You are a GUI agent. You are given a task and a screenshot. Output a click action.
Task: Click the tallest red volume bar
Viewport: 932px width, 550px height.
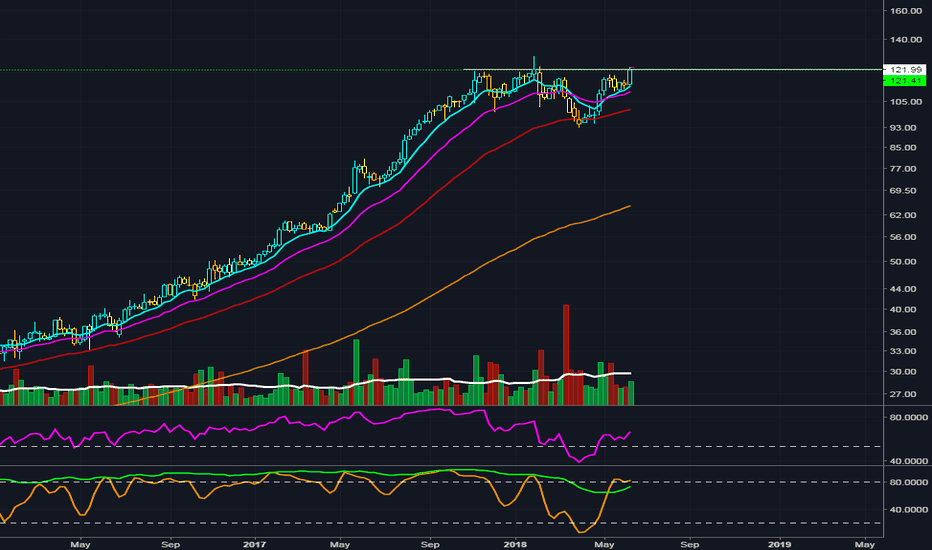tap(566, 354)
